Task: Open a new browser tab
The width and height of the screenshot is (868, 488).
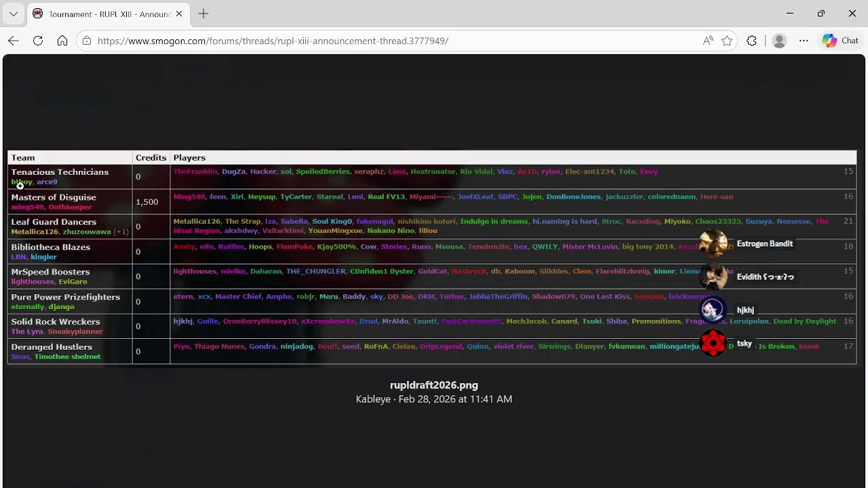Action: (203, 14)
